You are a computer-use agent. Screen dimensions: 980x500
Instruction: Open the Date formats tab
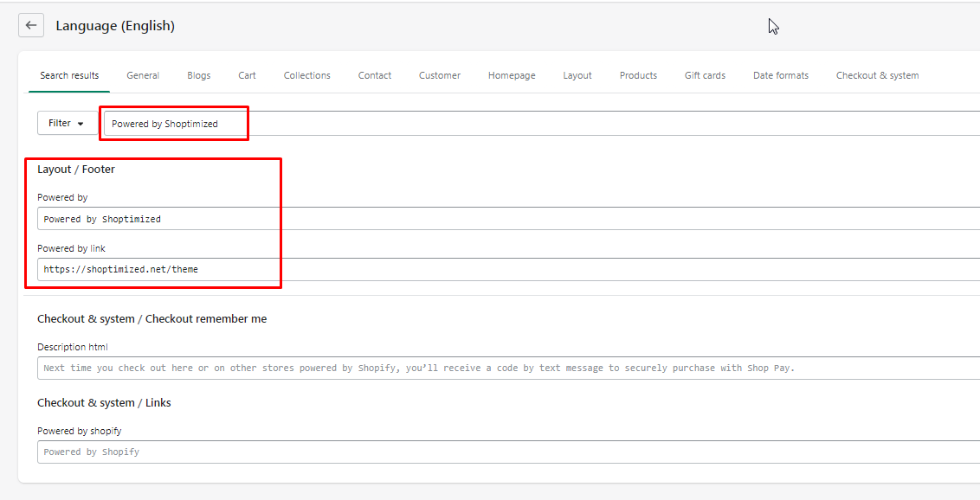[x=781, y=75]
